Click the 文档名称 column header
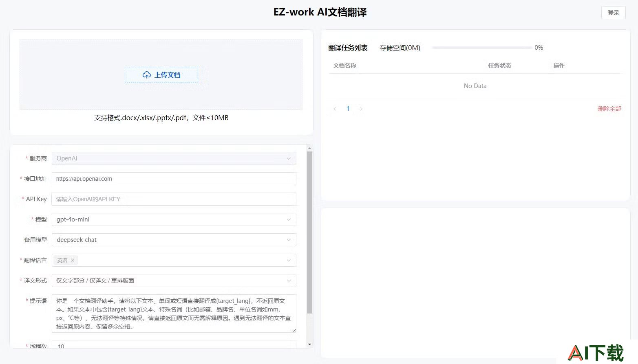Screen dimensions: 638x364 coord(344,66)
